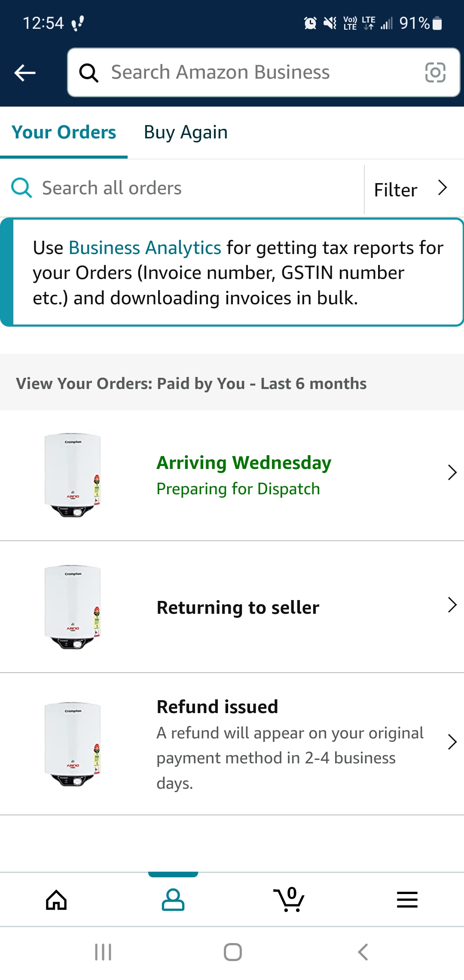Expand the Filter options
464x980 pixels.
pos(411,189)
